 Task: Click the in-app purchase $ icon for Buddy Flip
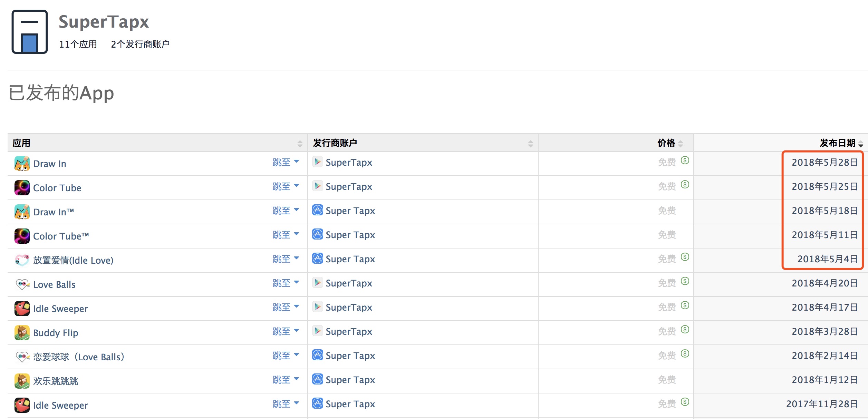click(x=685, y=329)
